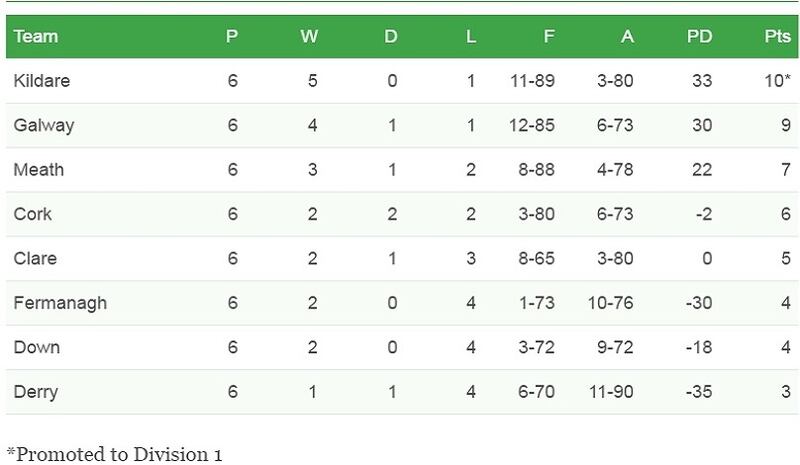
Task: Select the Derry team name
Action: click(x=36, y=392)
